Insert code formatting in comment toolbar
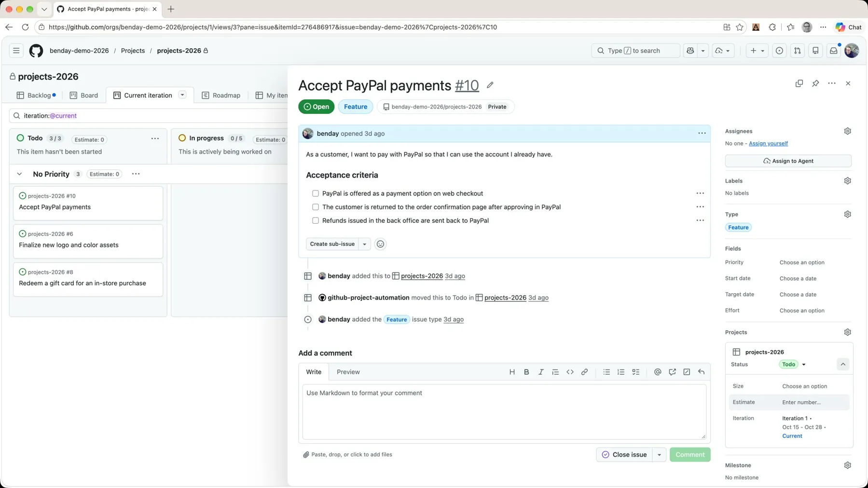The width and height of the screenshot is (868, 488). [x=570, y=372]
